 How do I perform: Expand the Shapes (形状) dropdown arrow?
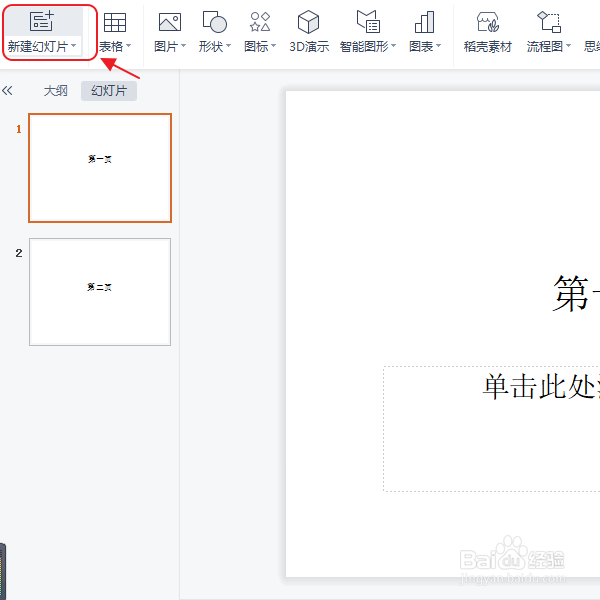click(x=228, y=46)
